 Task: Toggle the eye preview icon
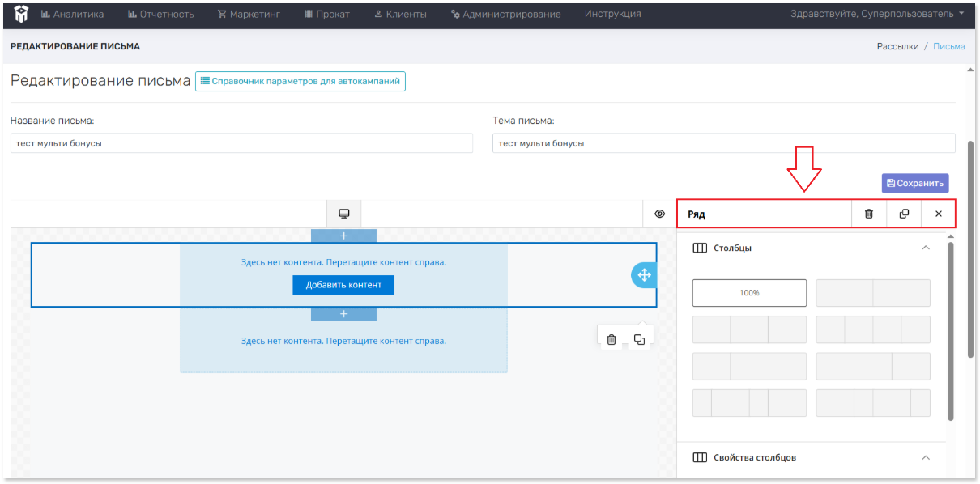click(x=659, y=214)
